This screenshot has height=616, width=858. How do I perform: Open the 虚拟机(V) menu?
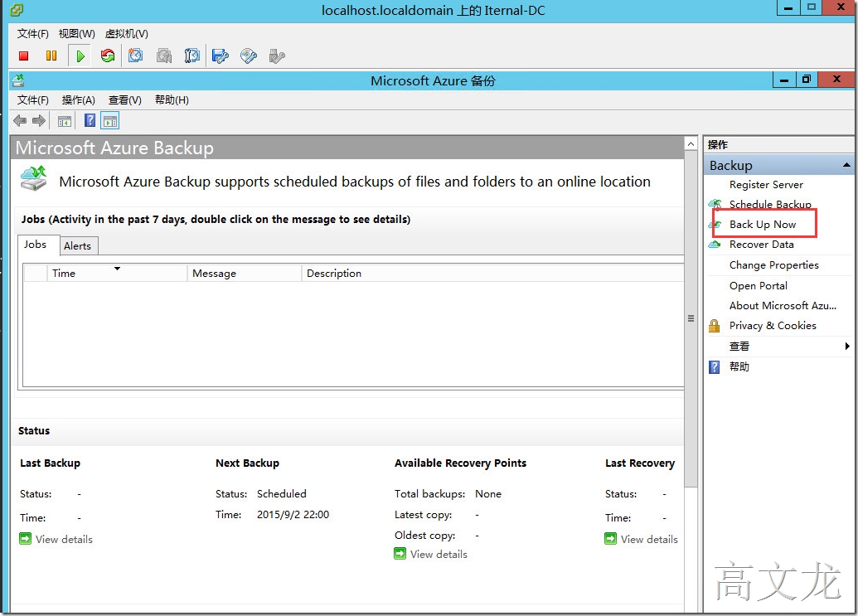pyautogui.click(x=126, y=34)
